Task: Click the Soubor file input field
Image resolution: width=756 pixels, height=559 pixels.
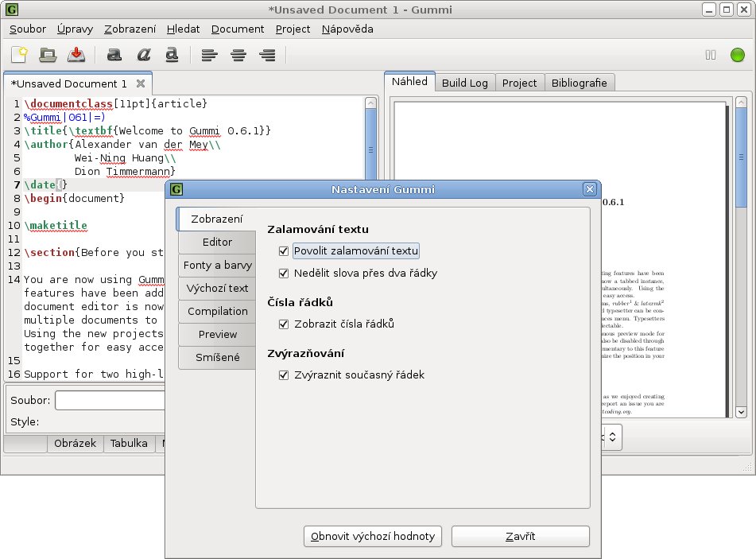Action: (x=110, y=400)
